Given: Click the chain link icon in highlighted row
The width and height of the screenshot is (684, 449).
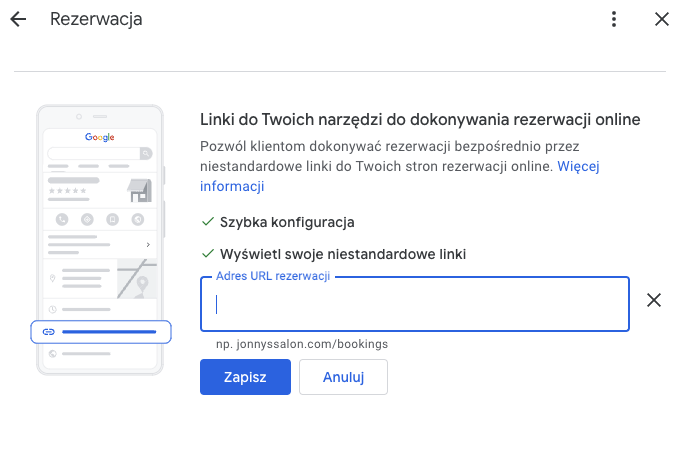Looking at the screenshot, I should click(x=48, y=331).
